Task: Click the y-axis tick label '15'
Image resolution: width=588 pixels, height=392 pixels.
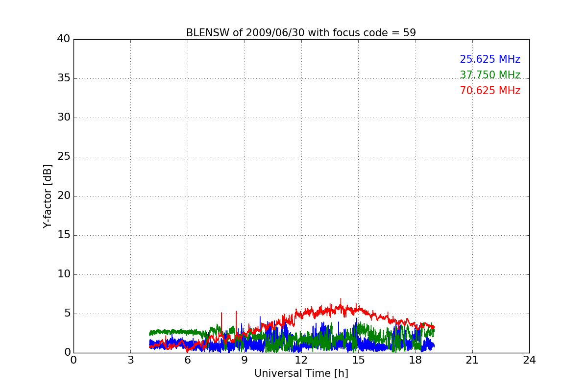Action: point(64,235)
